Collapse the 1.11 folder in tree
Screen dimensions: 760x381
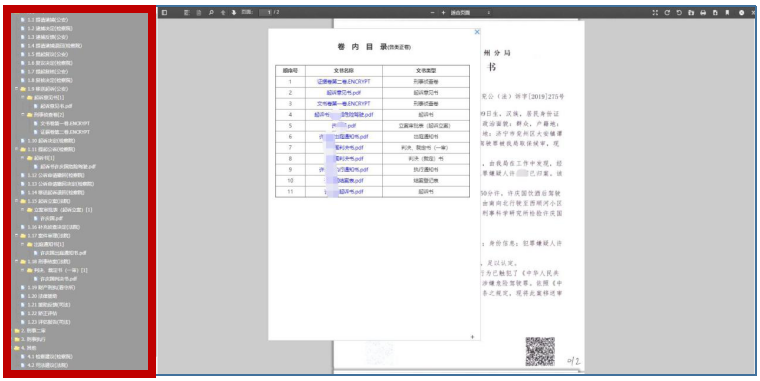click(x=17, y=149)
